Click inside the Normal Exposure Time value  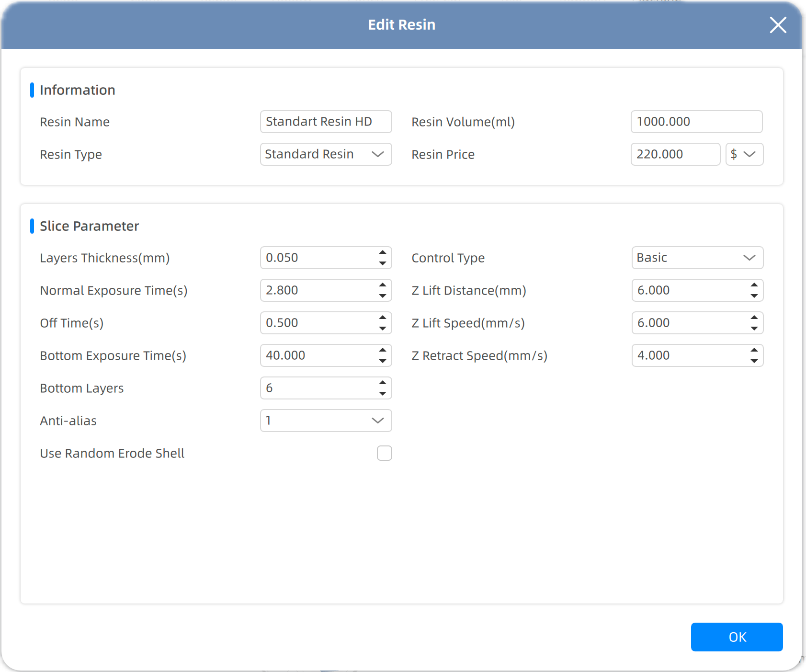[316, 290]
